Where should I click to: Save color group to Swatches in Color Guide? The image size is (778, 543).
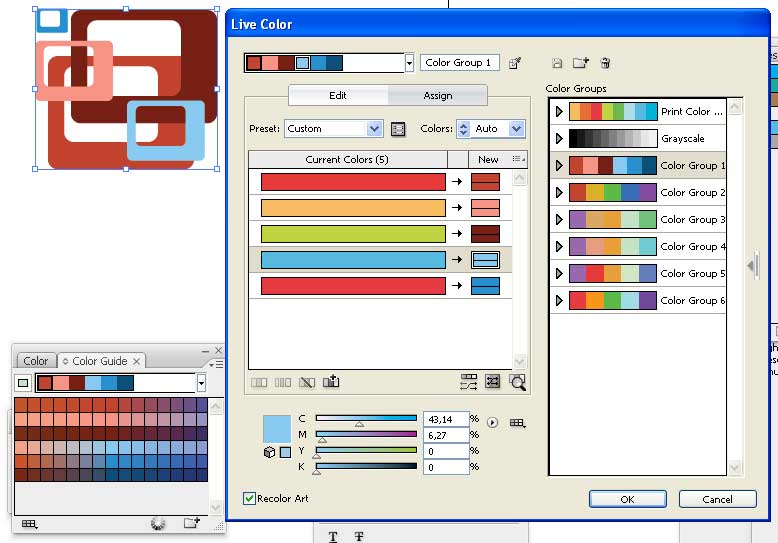pyautogui.click(x=191, y=522)
